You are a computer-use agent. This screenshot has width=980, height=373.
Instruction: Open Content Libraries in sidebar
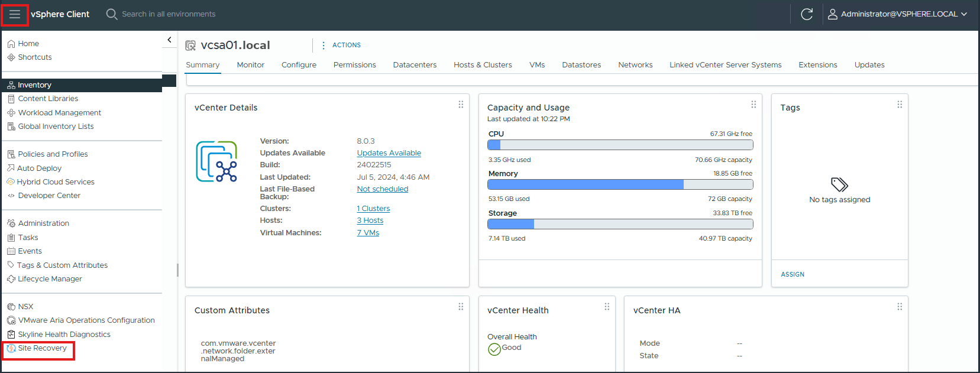tap(48, 99)
